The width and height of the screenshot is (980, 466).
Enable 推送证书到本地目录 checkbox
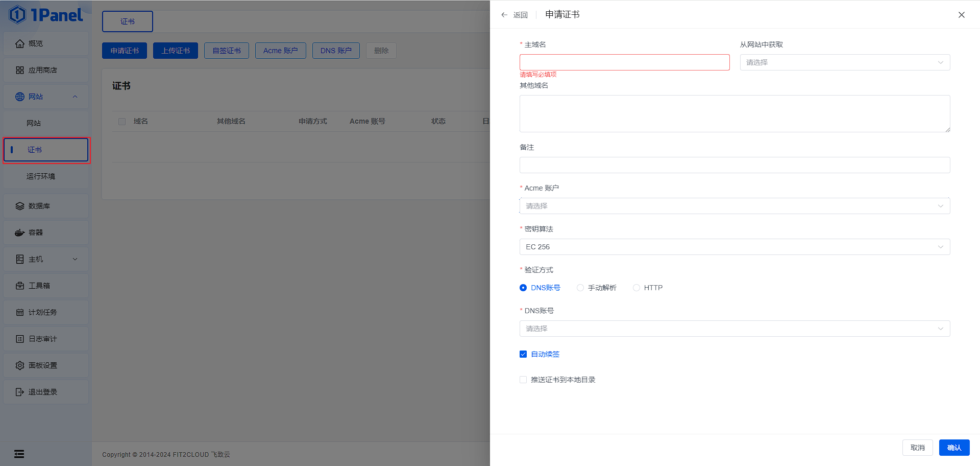pos(523,380)
